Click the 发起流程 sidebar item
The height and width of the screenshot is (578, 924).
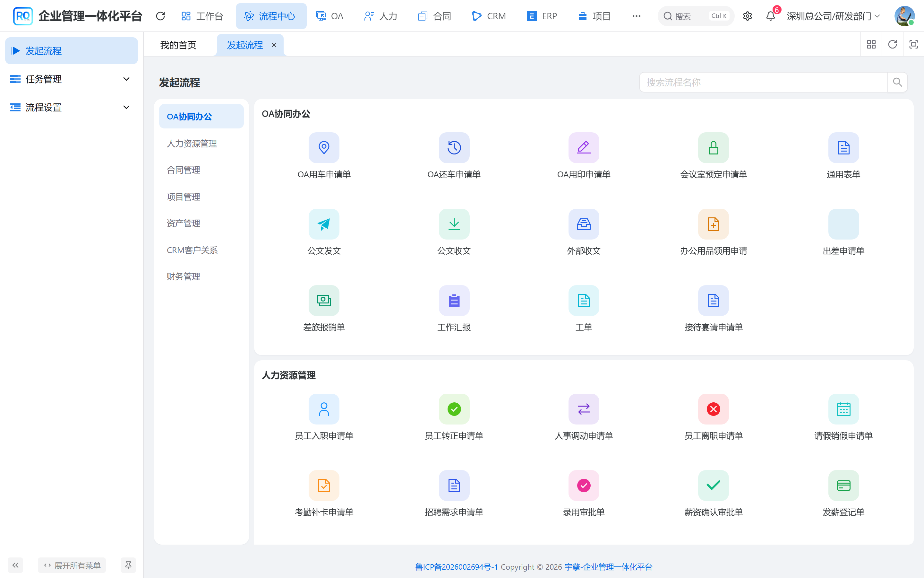click(x=72, y=51)
